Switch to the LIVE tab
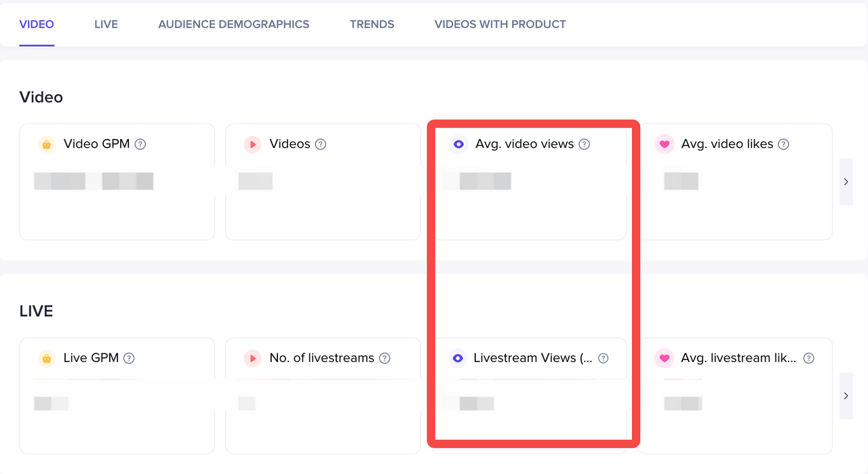Screen dimensions: 868x474 106,24
